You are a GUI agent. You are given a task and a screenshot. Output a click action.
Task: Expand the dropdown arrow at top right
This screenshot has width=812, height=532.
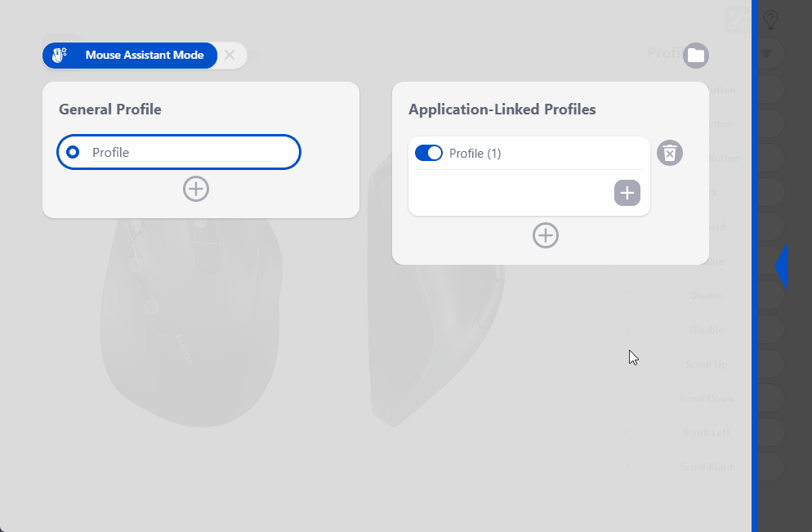(x=766, y=53)
